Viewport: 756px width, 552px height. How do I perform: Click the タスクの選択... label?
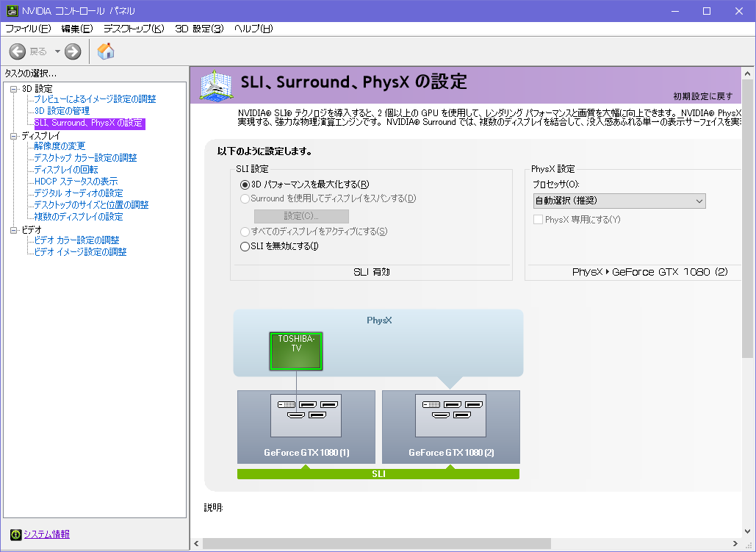[x=30, y=74]
